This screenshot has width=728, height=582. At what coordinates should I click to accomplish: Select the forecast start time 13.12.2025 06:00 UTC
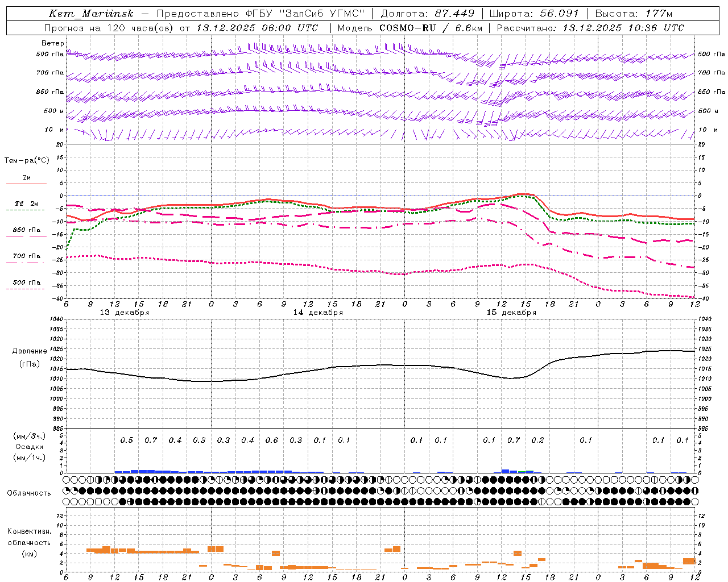point(257,28)
